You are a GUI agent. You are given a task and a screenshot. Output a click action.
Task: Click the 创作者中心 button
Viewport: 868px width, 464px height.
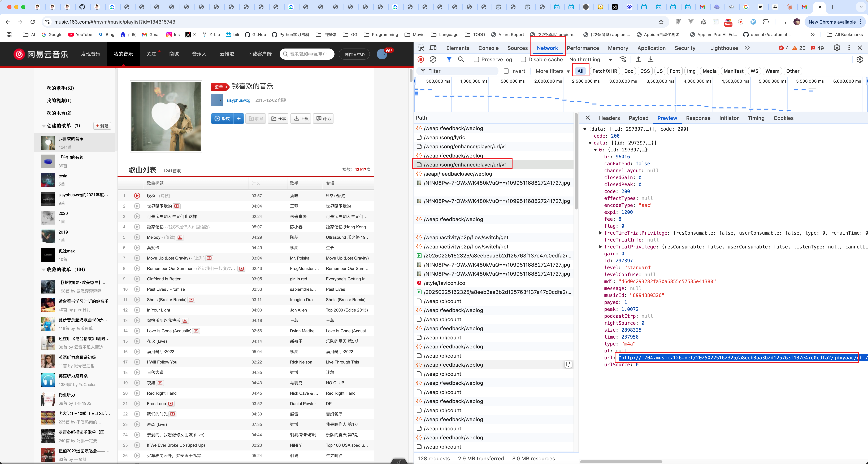[x=354, y=54]
